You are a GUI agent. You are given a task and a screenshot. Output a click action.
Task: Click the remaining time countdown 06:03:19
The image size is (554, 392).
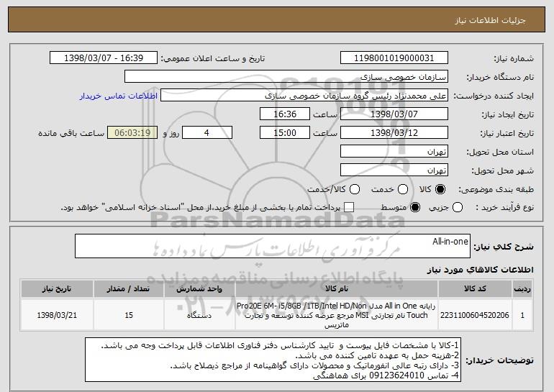(x=132, y=133)
